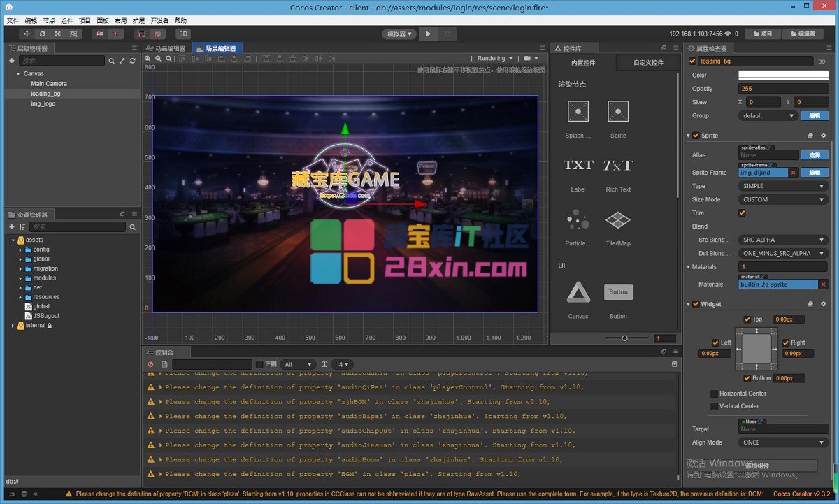The width and height of the screenshot is (839, 504).
Task: Click the Sprite node control
Action: pos(618,112)
